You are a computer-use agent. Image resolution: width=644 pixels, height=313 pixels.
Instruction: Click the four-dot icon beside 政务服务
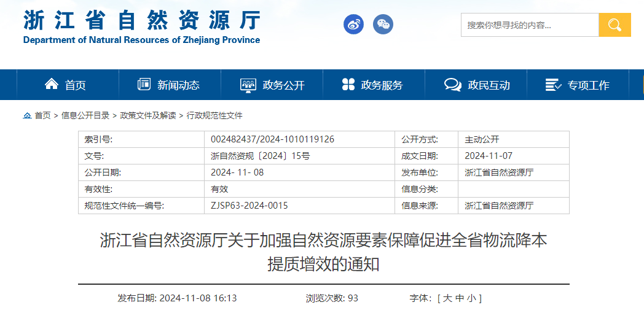[x=348, y=84]
